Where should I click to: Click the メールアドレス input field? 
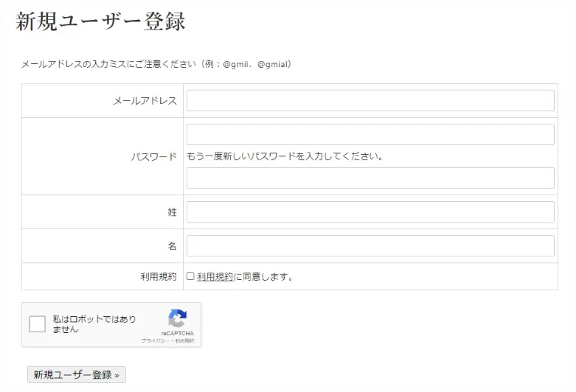[x=369, y=101]
